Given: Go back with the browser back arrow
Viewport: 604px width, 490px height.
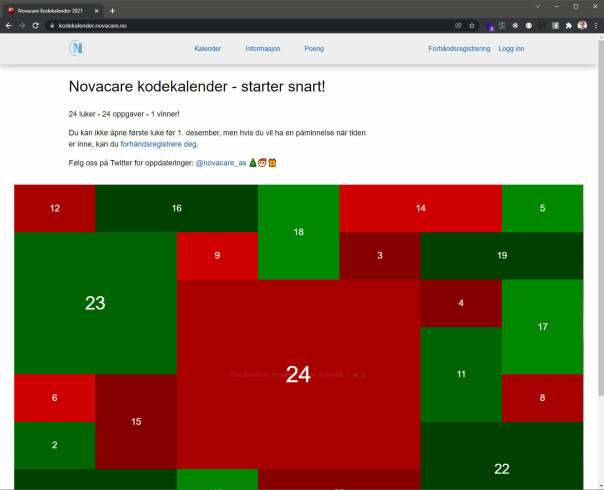Looking at the screenshot, I should click(x=9, y=25).
